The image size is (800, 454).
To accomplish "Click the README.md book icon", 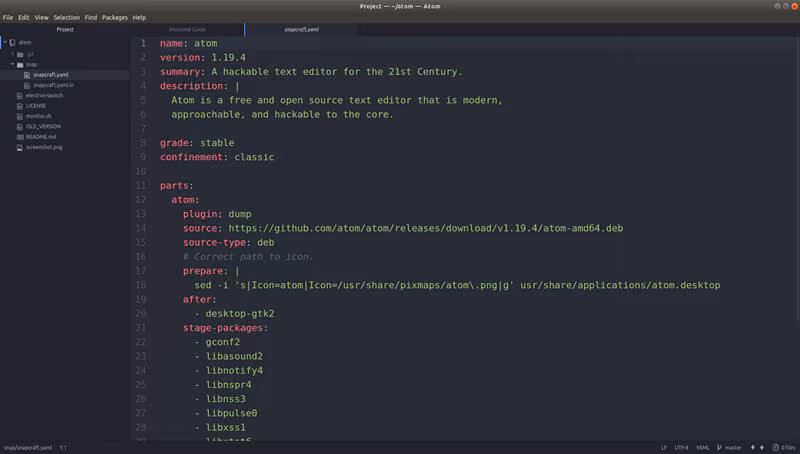I will click(x=20, y=137).
